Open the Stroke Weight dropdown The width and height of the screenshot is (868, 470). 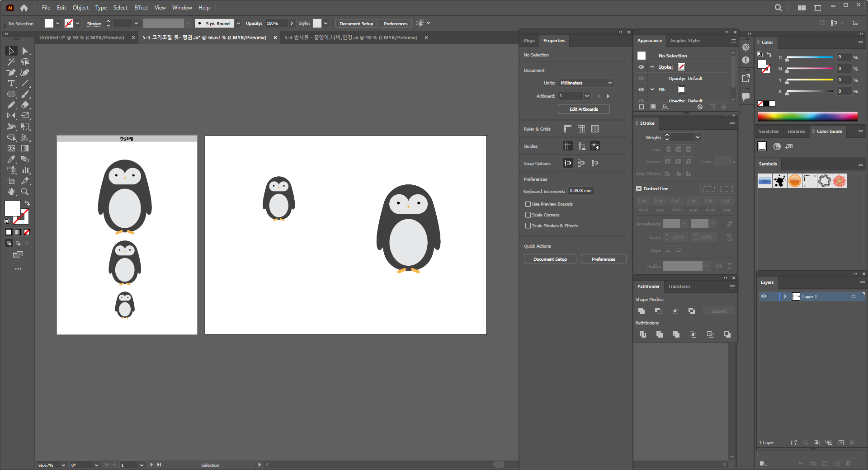pos(698,137)
